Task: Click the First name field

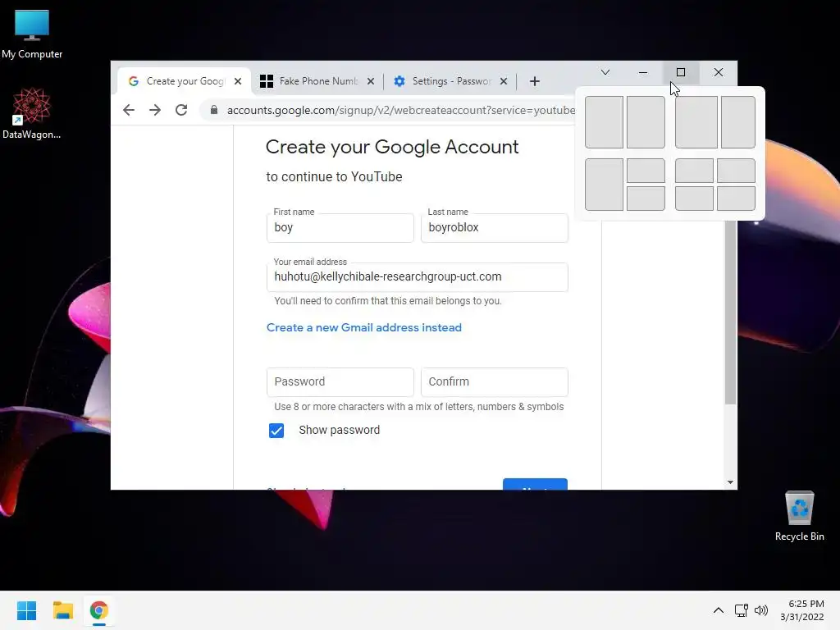Action: tap(340, 228)
